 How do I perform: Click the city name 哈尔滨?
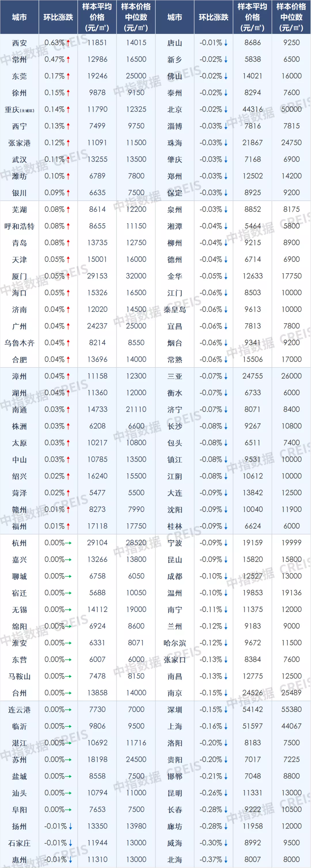tap(175, 643)
